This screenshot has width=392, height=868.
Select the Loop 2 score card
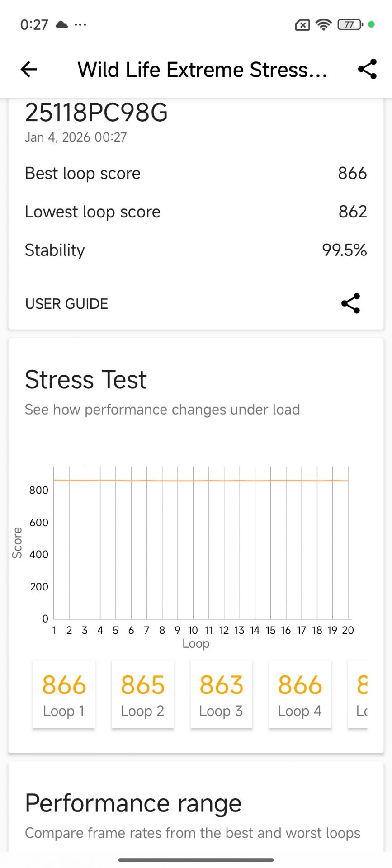point(142,694)
